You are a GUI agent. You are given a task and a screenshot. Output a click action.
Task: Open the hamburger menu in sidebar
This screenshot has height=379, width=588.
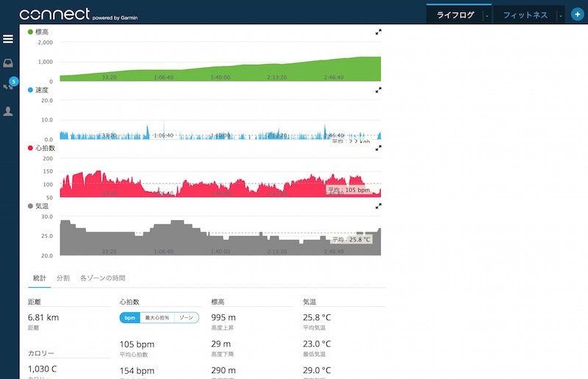click(x=8, y=39)
